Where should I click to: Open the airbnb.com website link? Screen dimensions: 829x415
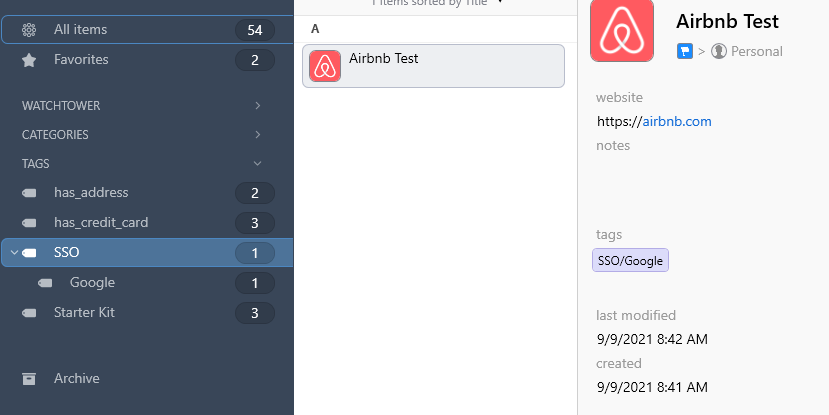(x=677, y=122)
